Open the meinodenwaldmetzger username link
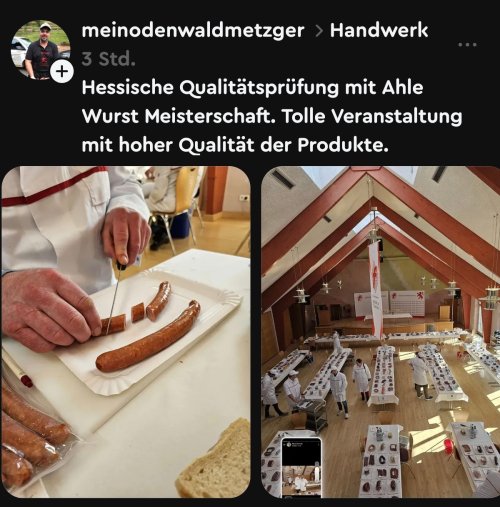The width and height of the screenshot is (500, 507). (193, 31)
